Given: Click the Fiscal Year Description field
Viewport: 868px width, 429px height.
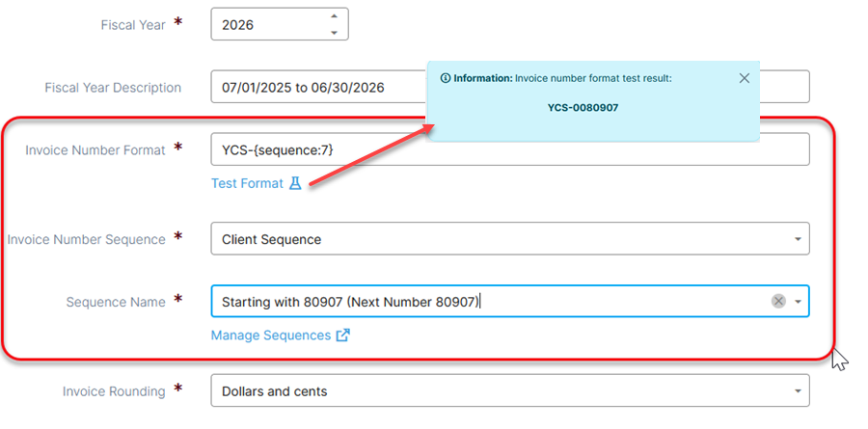Looking at the screenshot, I should point(318,88).
